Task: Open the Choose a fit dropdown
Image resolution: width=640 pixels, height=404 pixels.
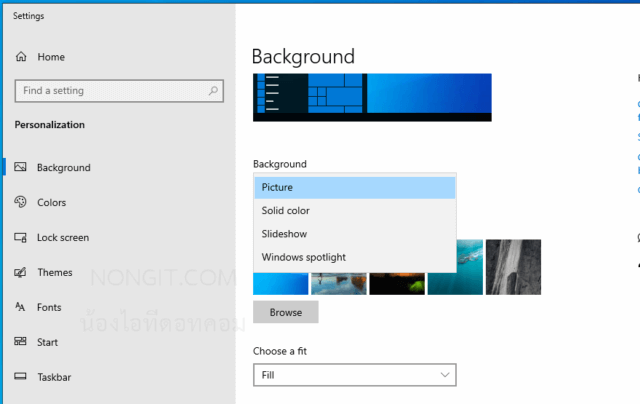Action: (x=355, y=375)
